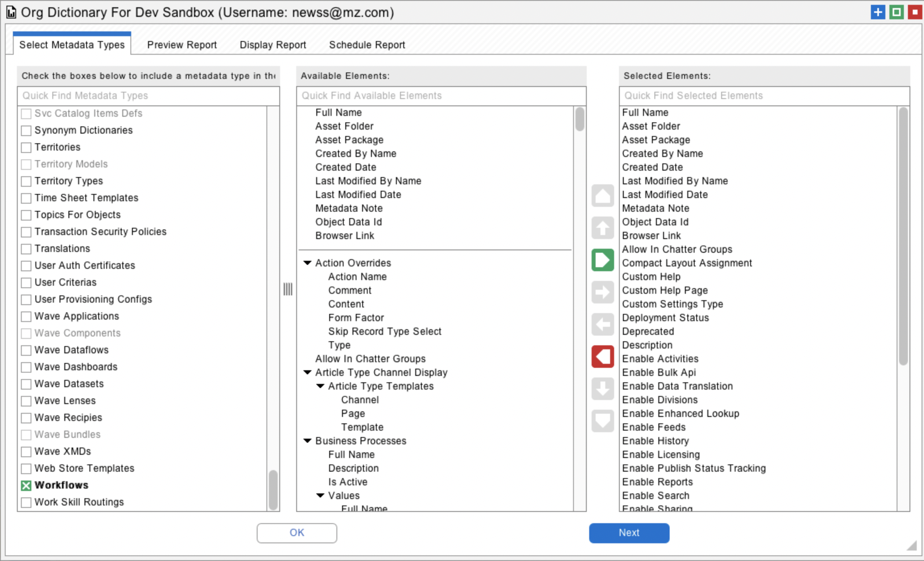Check the Wave Dashboards checkbox
924x561 pixels.
point(26,367)
